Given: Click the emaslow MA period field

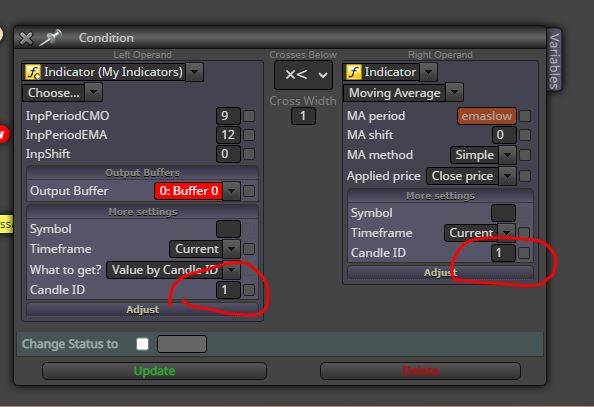Looking at the screenshot, I should (x=487, y=116).
